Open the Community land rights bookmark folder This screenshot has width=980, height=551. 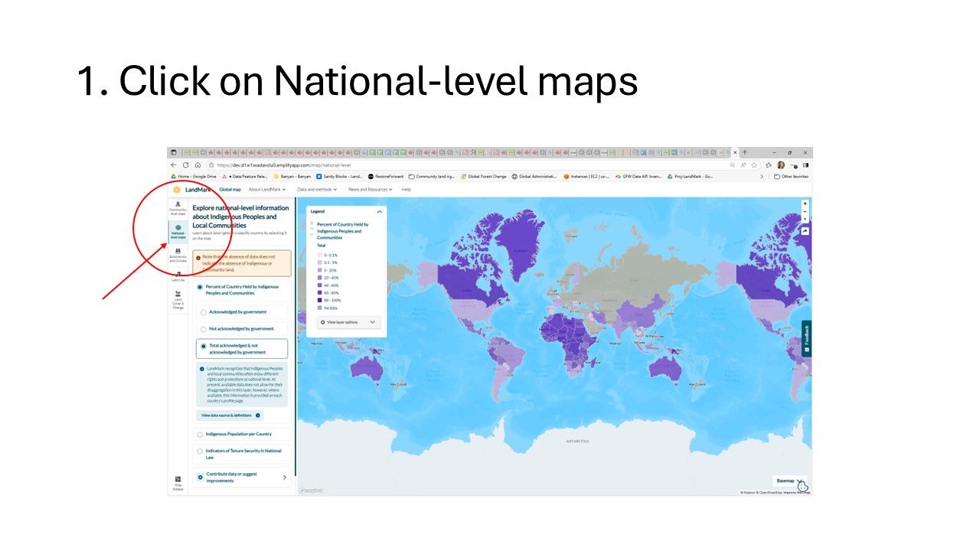pos(431,176)
